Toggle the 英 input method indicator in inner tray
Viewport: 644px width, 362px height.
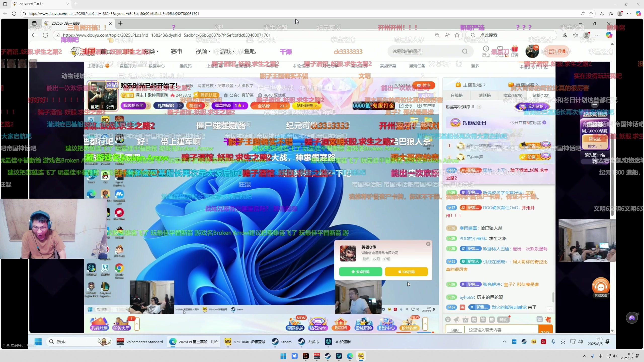(563, 342)
